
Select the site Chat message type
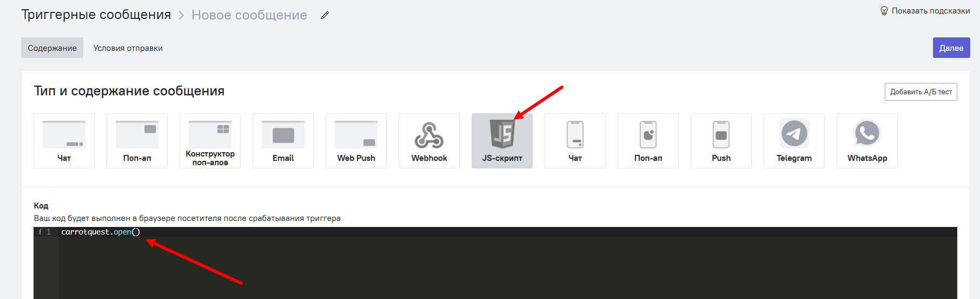click(x=64, y=141)
